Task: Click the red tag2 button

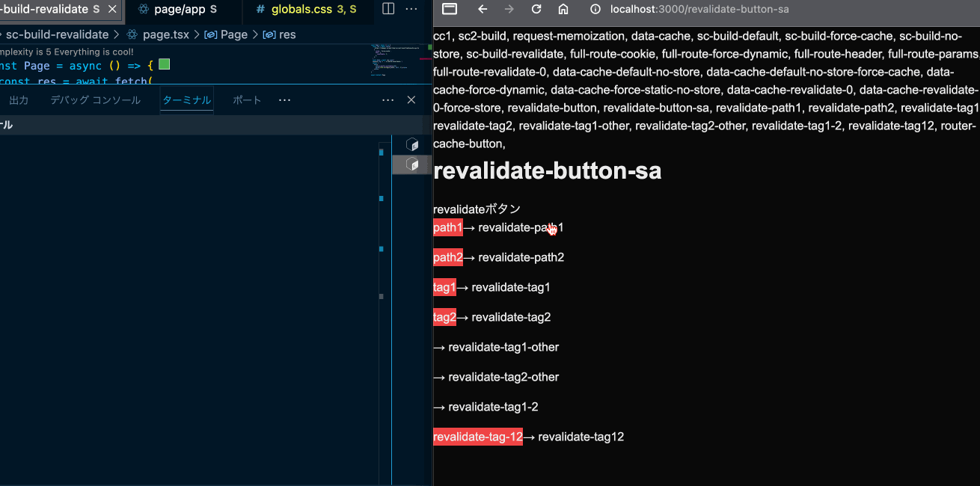Action: (x=444, y=317)
